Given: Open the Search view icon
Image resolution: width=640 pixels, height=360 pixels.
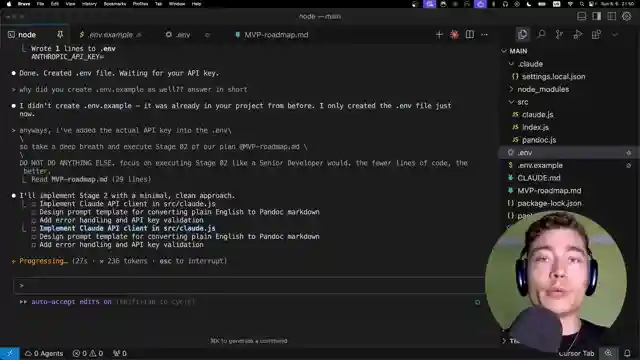Looking at the screenshot, I should coord(541,35).
